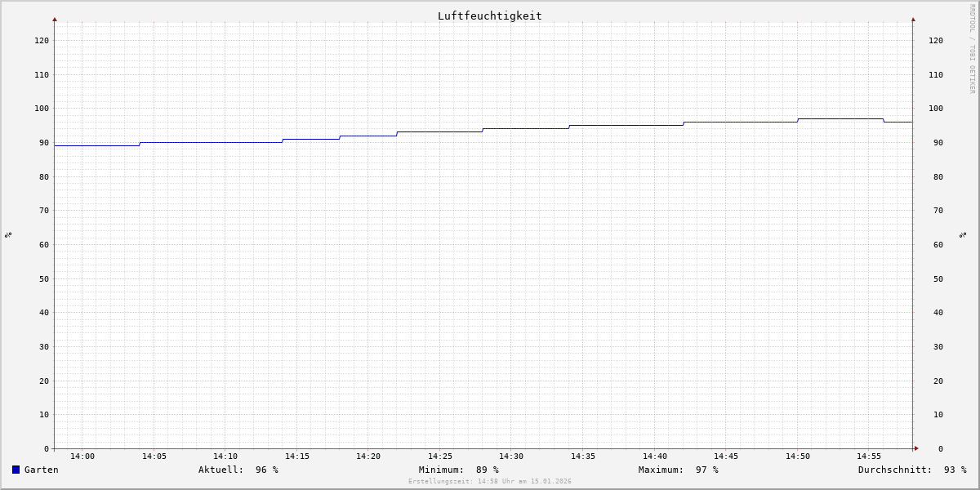980x490 pixels.
Task: Click the Luftfeuchtigkeit chart title
Action: tap(489, 16)
